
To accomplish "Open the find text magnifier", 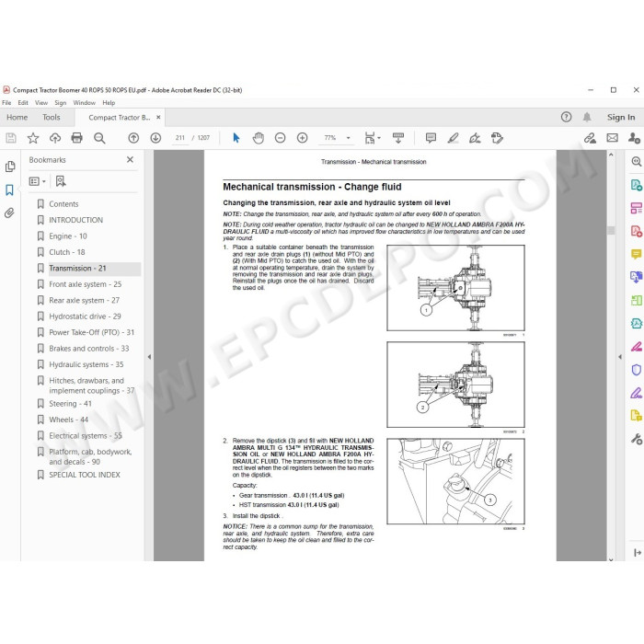I will pos(99,138).
